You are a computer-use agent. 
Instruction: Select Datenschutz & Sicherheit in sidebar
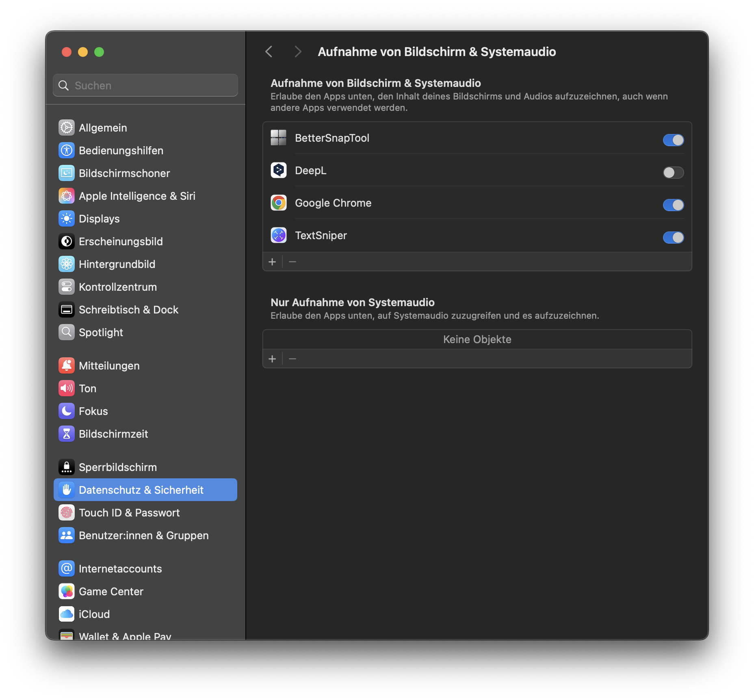click(x=141, y=490)
